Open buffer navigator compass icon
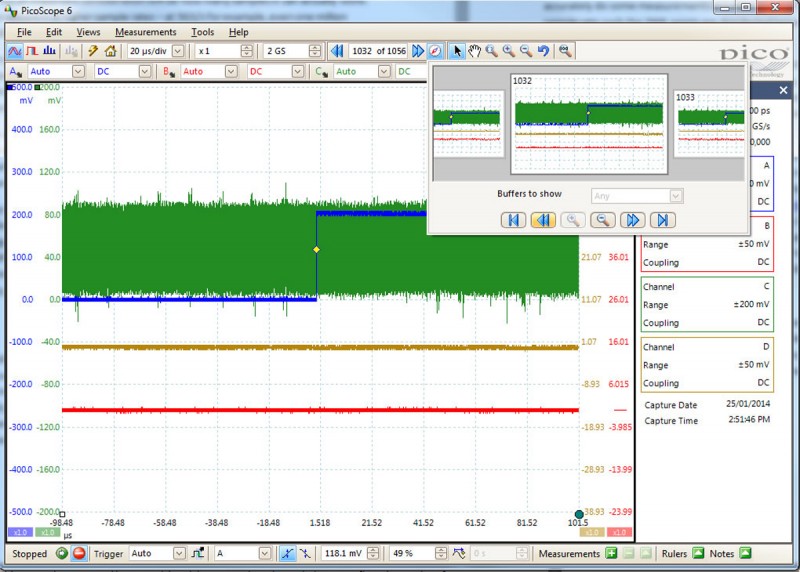The height and width of the screenshot is (572, 800). pyautogui.click(x=435, y=51)
